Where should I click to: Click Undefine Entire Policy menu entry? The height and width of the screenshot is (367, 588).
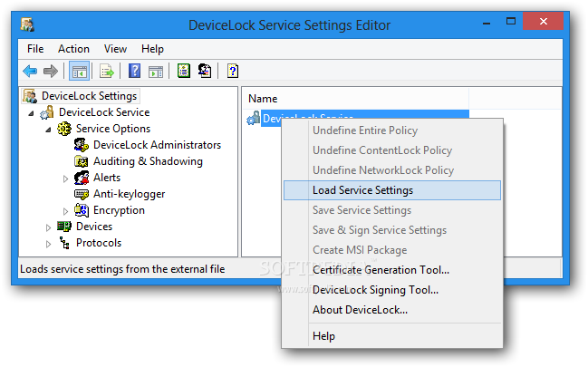392,130
